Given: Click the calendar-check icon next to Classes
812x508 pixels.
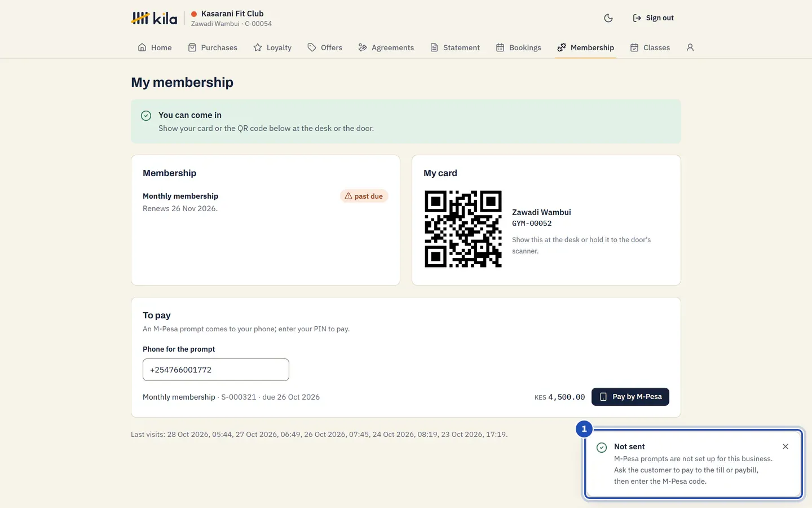Looking at the screenshot, I should tap(634, 47).
